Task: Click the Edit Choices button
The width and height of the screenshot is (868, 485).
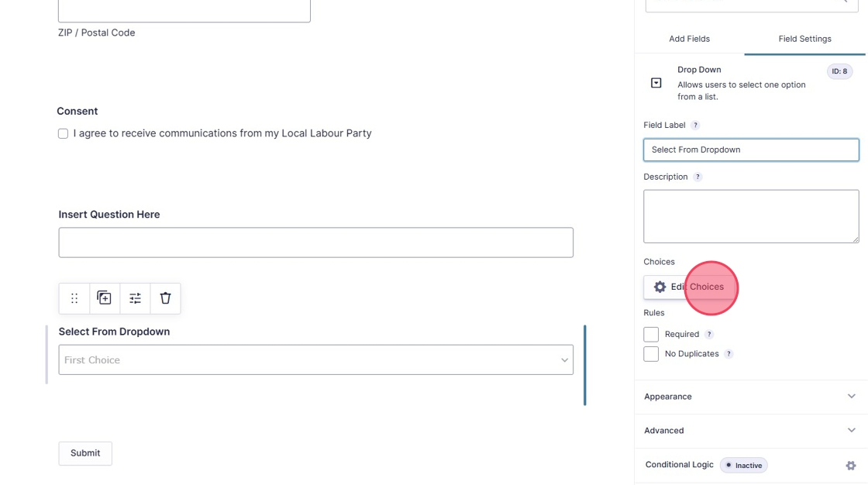Action: click(689, 287)
